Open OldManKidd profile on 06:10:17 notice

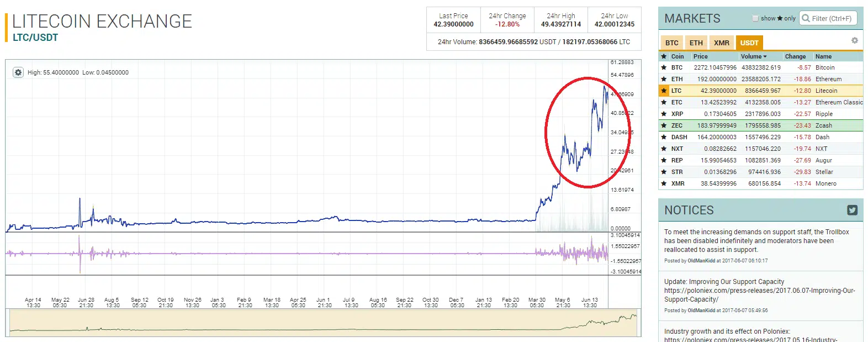tap(701, 261)
